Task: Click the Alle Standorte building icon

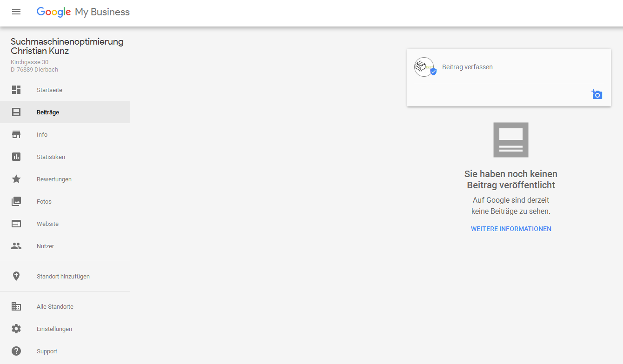Action: tap(16, 306)
